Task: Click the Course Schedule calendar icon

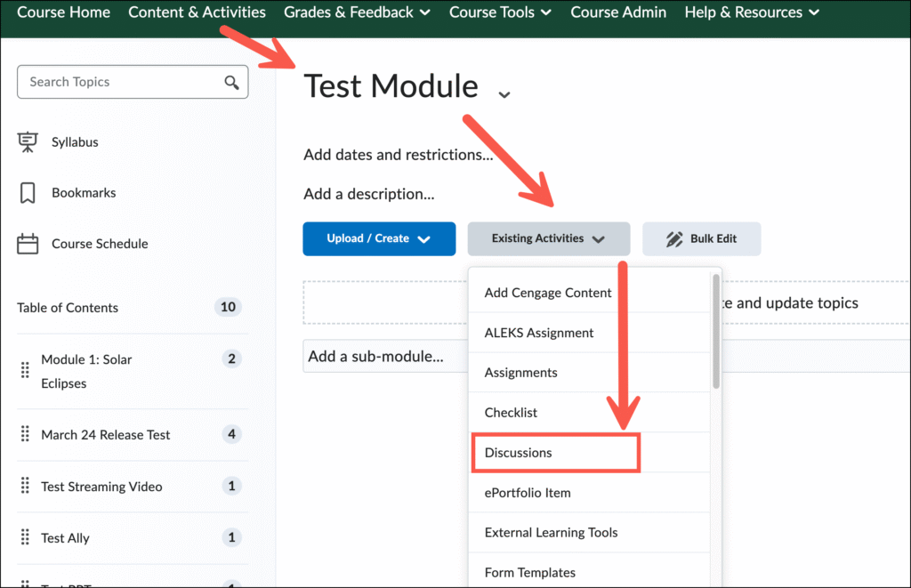Action: (x=28, y=244)
